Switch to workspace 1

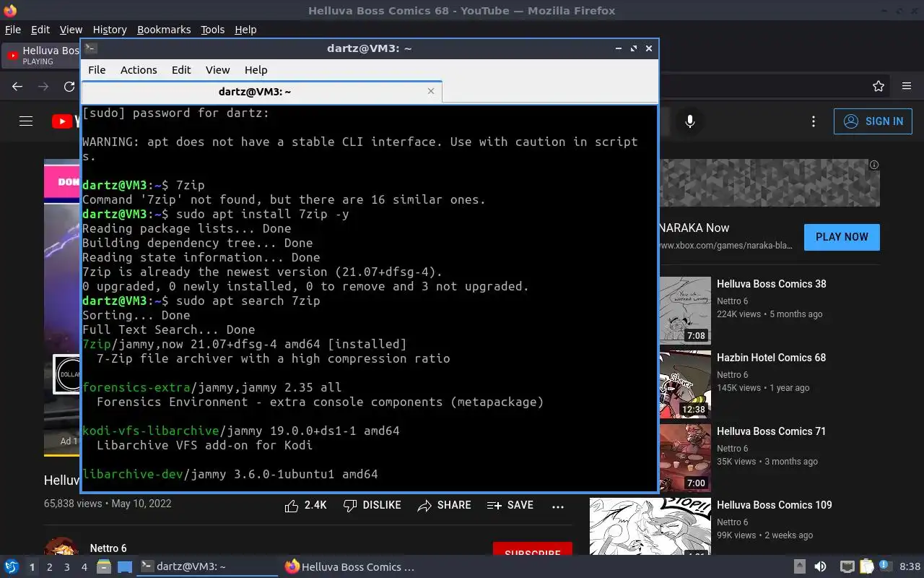click(x=32, y=567)
